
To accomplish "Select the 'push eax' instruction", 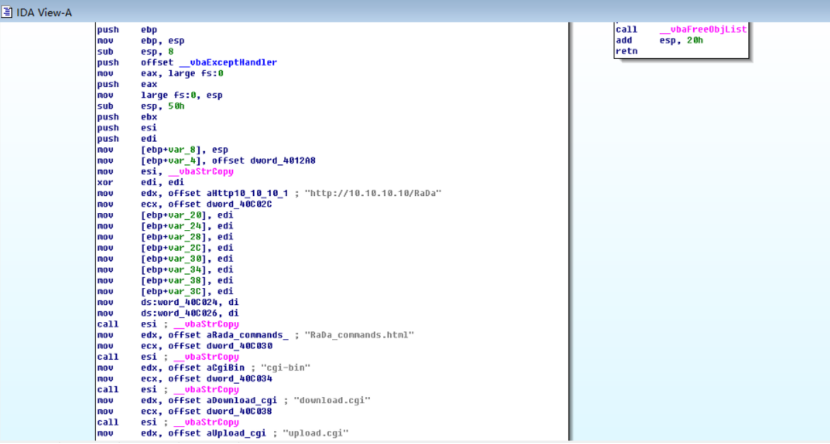I will (x=127, y=84).
